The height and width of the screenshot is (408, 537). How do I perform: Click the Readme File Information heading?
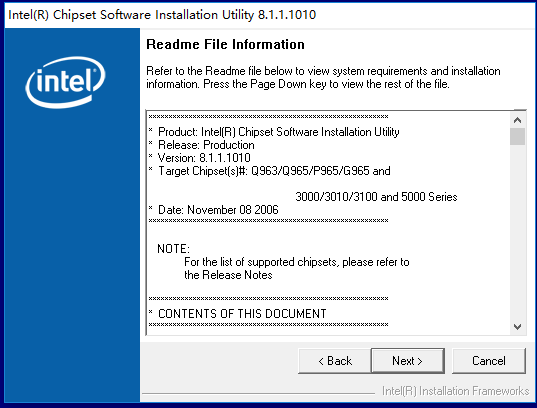point(225,45)
